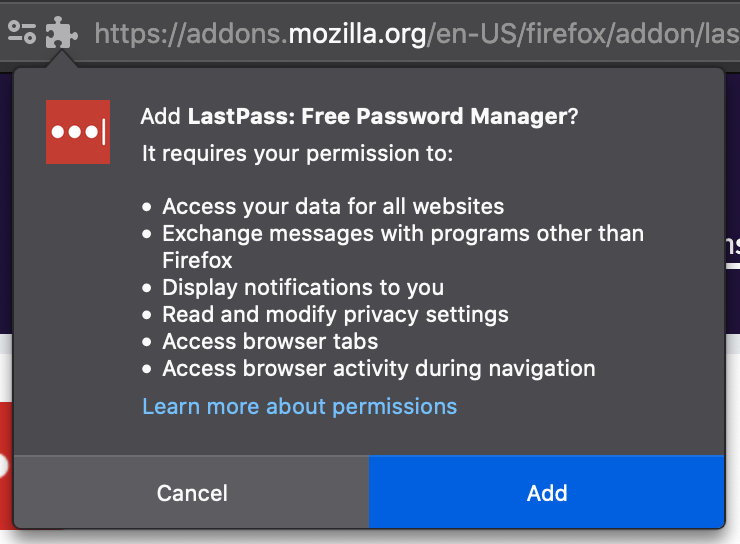The image size is (740, 544).
Task: Click the partially hidden underlined page link at right
Action: pos(731,245)
